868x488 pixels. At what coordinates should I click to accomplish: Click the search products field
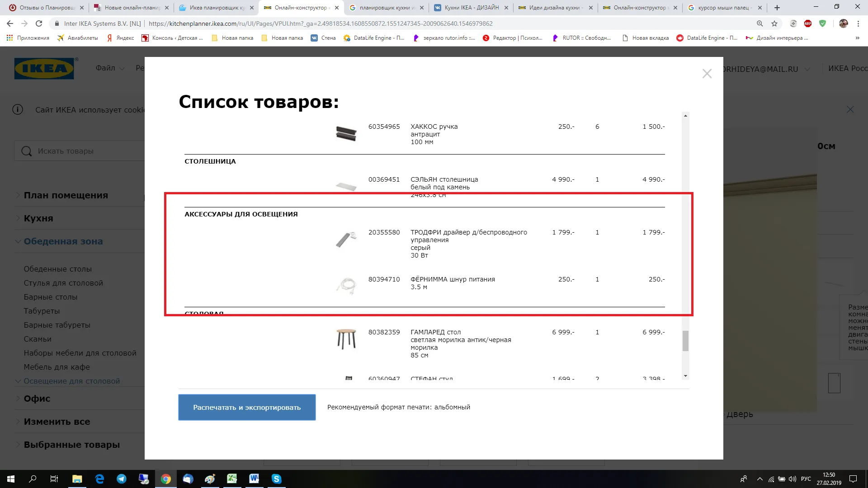[80, 151]
